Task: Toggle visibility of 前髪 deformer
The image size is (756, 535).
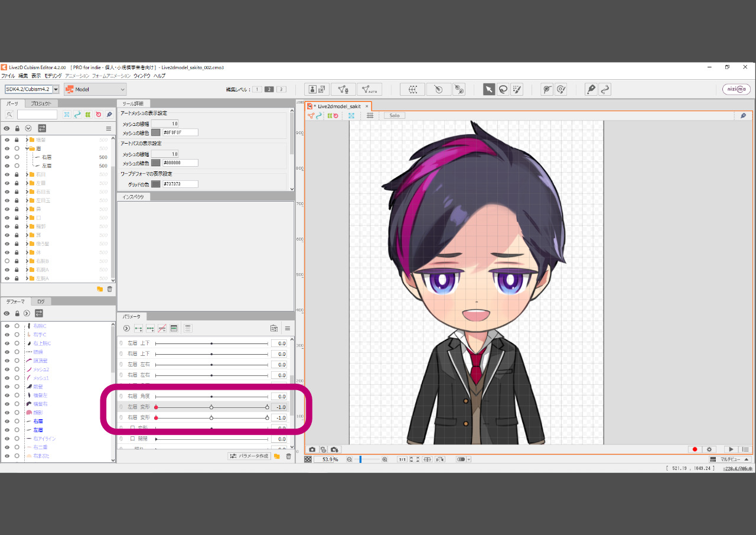Action: click(7, 386)
